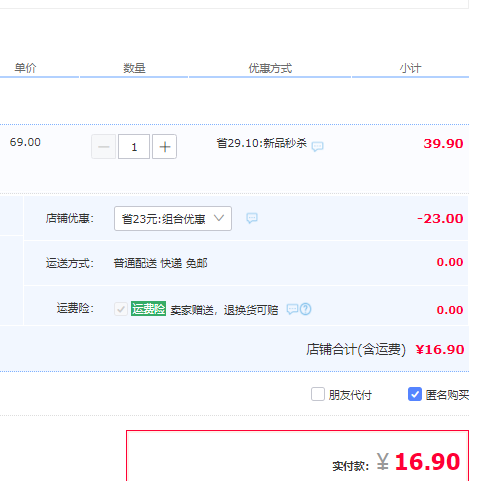Toggle the 运费险 checkbox
The image size is (499, 481).
click(121, 309)
